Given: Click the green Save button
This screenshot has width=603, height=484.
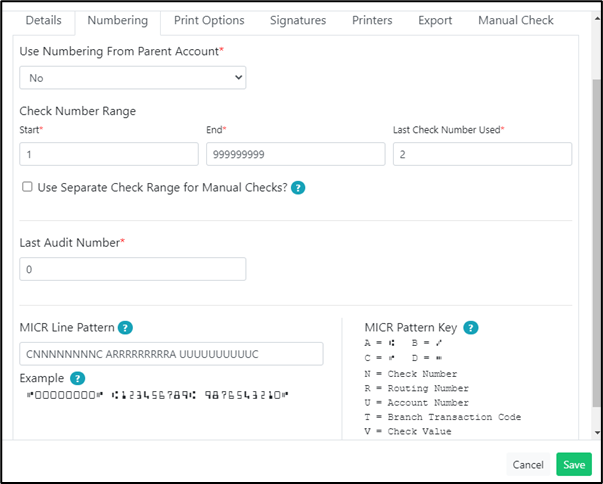Looking at the screenshot, I should [574, 465].
